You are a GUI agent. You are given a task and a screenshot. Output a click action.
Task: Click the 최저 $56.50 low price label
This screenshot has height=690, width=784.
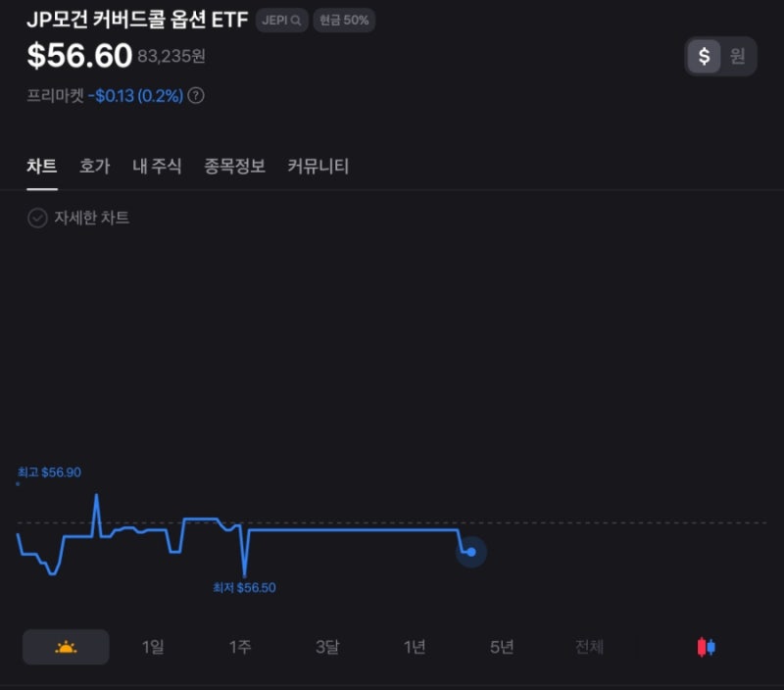245,587
